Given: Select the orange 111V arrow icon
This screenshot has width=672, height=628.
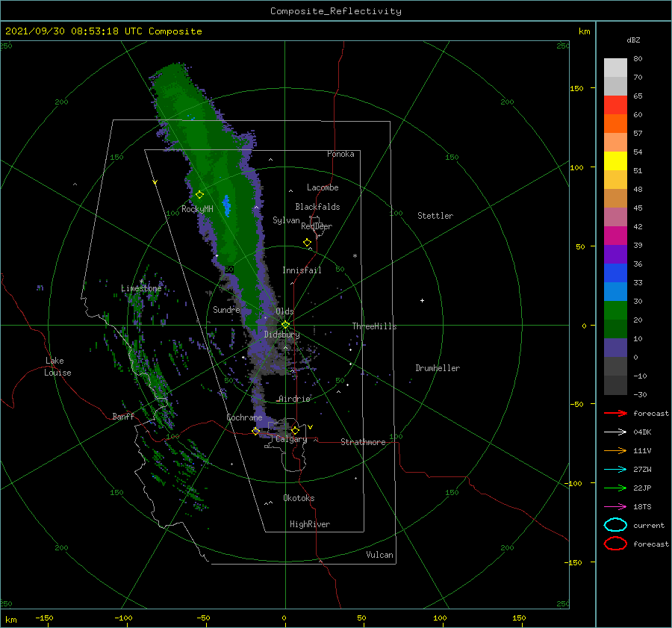Looking at the screenshot, I should (615, 450).
